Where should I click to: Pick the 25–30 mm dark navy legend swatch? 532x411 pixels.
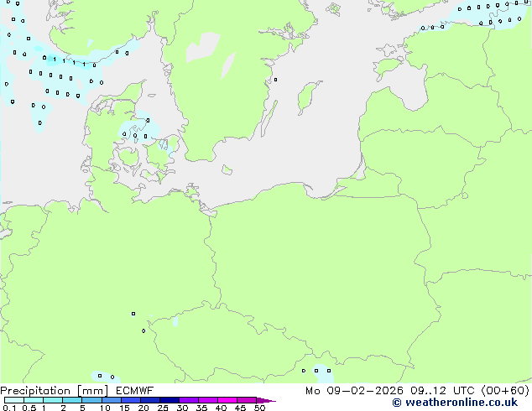170,400
